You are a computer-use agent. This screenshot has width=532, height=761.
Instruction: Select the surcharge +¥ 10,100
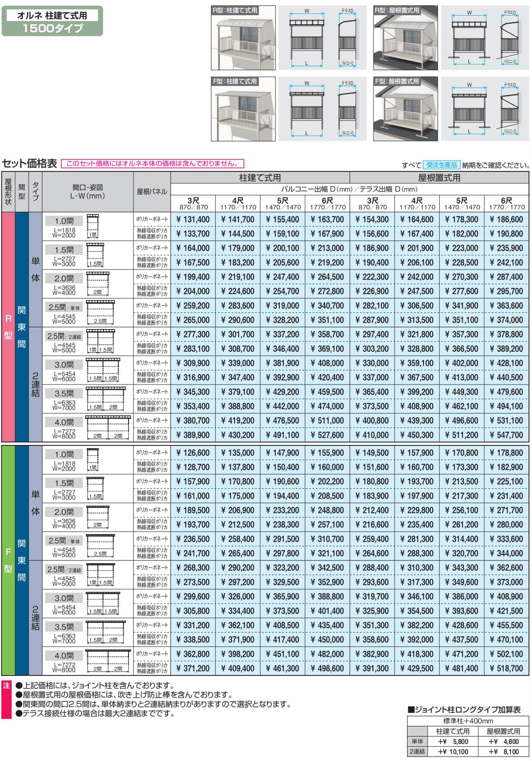pos(453,752)
